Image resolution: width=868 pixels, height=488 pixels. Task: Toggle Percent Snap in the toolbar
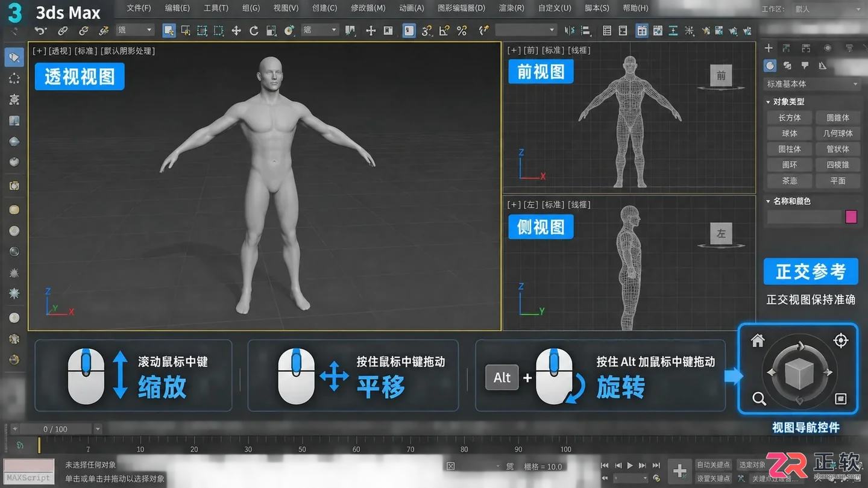point(462,30)
